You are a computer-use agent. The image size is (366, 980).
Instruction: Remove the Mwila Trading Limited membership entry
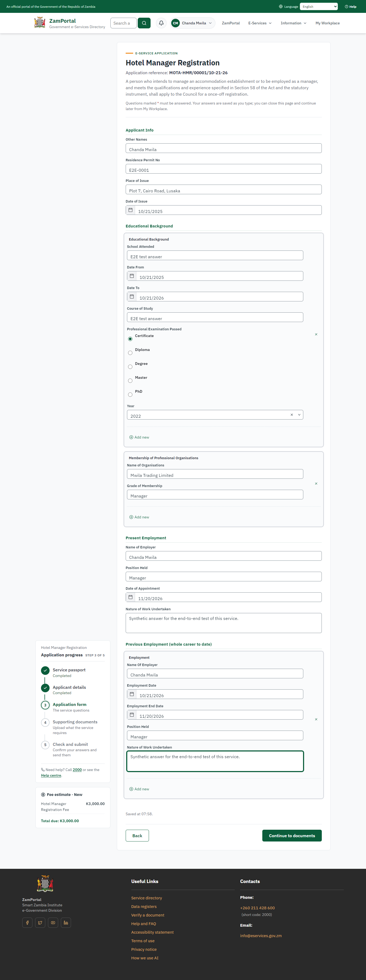(316, 484)
